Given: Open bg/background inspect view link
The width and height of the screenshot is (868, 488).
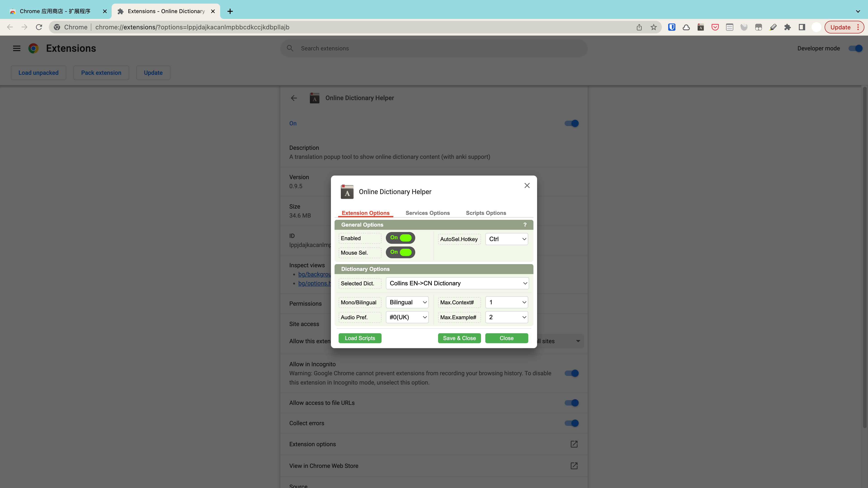Looking at the screenshot, I should 314,274.
